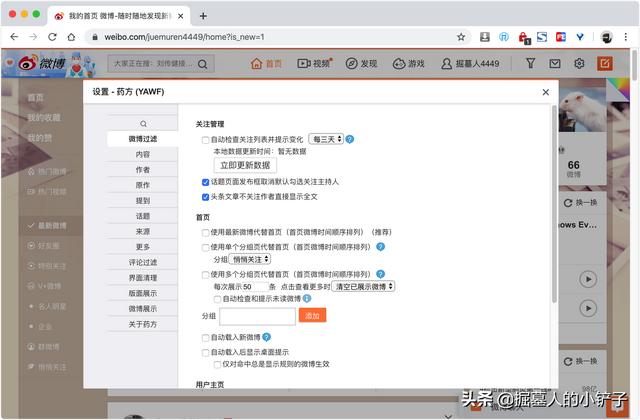The image size is (640, 420).
Task: Open profile 掘墓人4449 in nav
Action: click(x=470, y=64)
